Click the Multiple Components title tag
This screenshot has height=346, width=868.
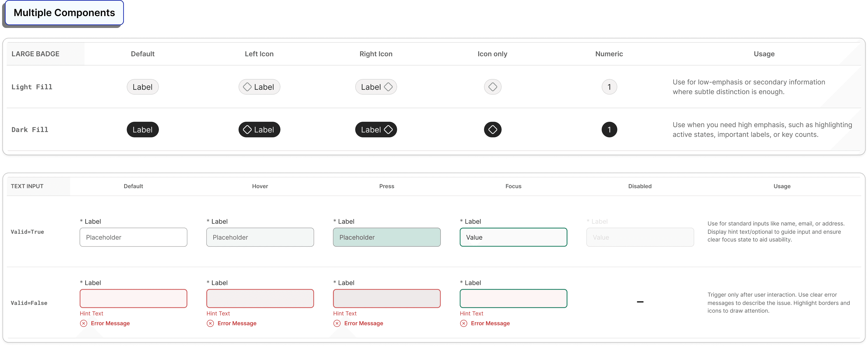coord(64,13)
